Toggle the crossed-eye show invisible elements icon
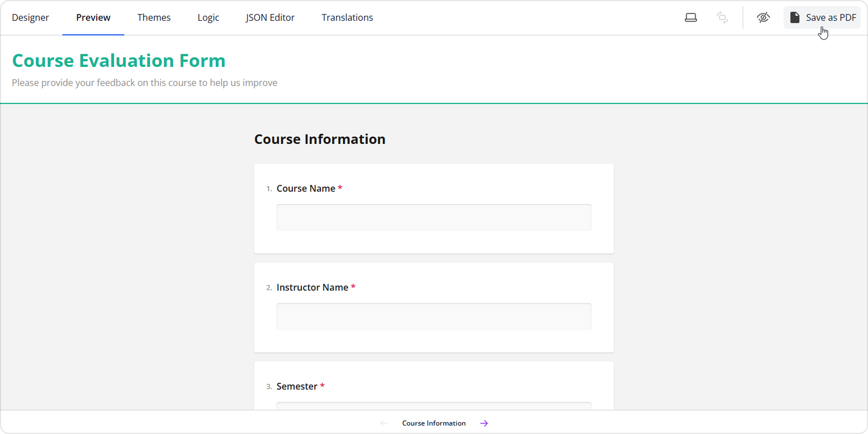The height and width of the screenshot is (434, 868). (763, 17)
